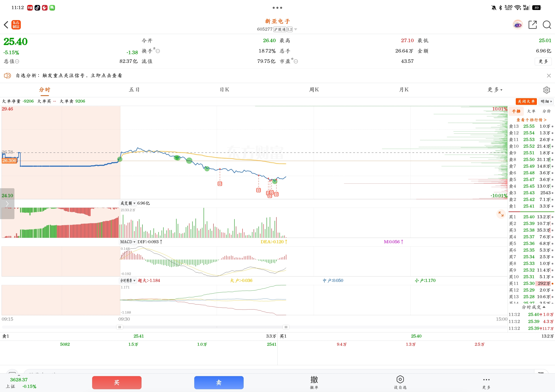Tap the large green dot marker on price line
The width and height of the screenshot is (555, 392).
[189, 161]
